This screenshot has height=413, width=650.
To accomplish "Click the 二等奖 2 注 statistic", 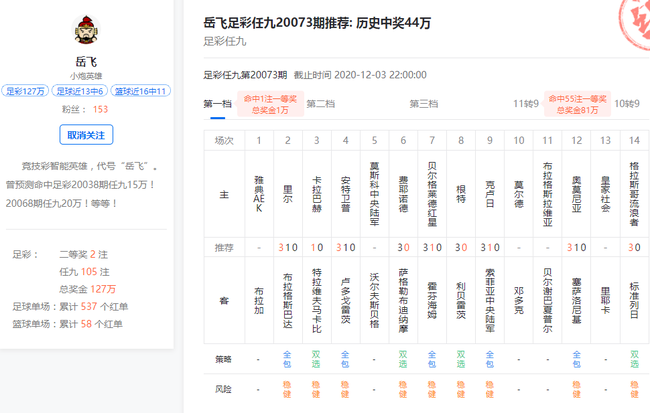I will (83, 254).
